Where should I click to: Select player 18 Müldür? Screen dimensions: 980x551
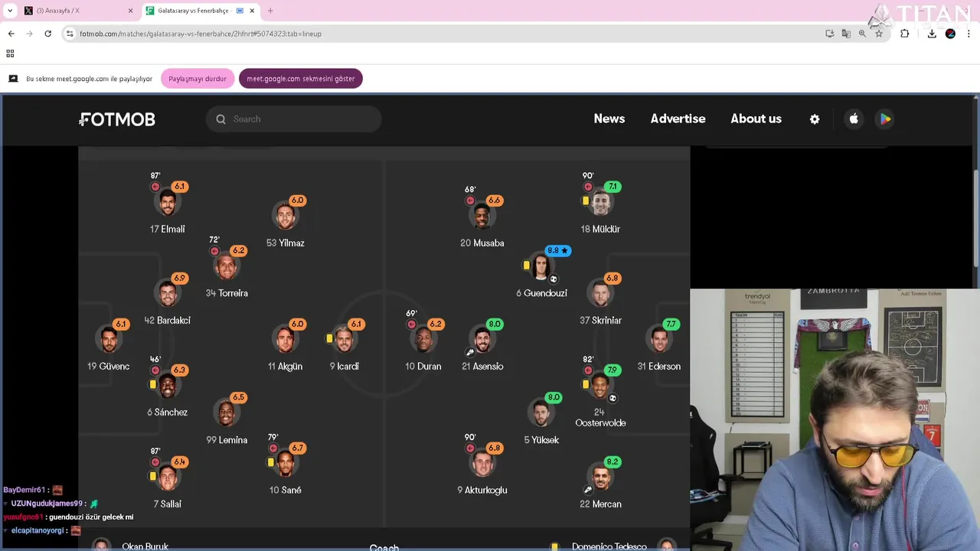pos(600,204)
